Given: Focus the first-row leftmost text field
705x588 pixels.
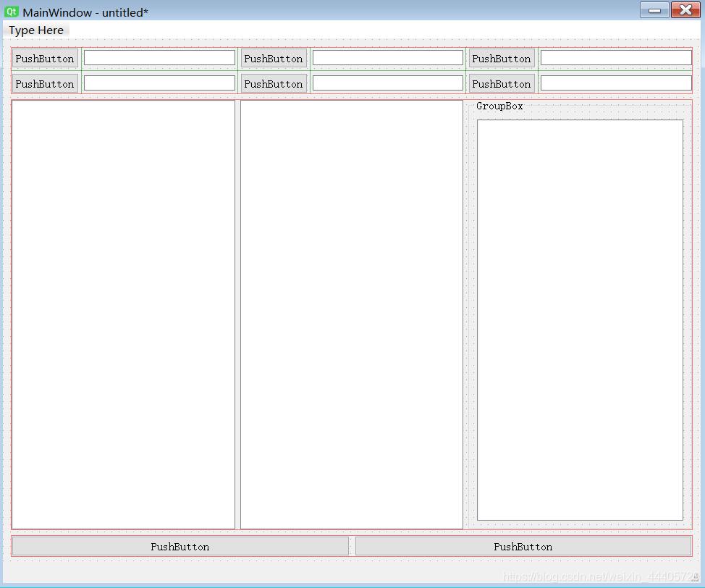Looking at the screenshot, I should point(159,58).
